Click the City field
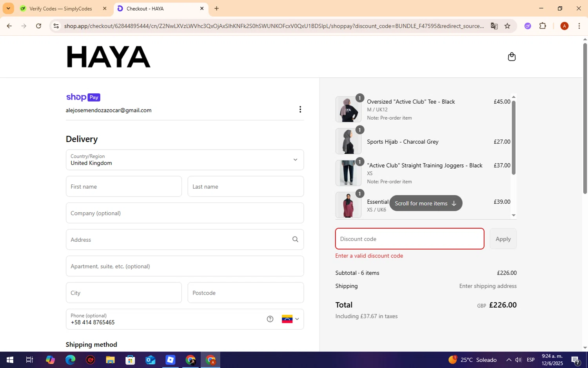 [124, 293]
